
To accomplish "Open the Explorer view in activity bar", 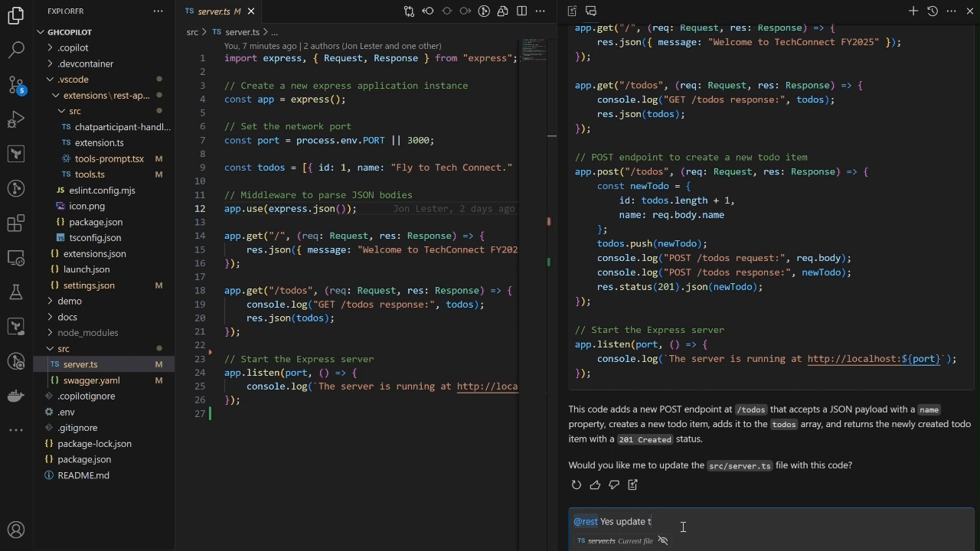I will pos(16,15).
